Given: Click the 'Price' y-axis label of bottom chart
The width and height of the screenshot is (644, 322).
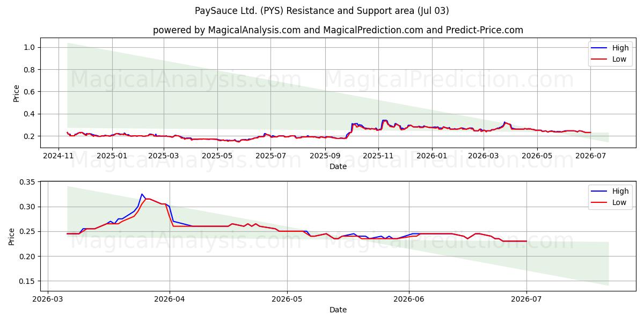Looking at the screenshot, I should click(x=12, y=236).
